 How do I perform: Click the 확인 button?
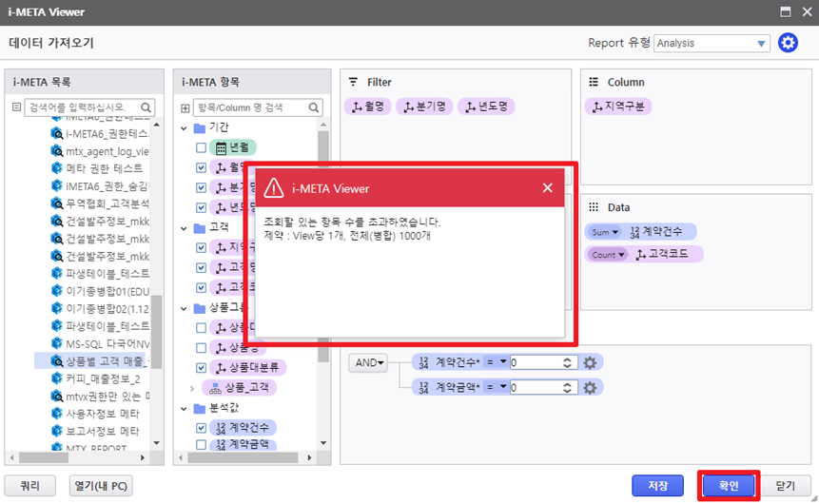click(728, 486)
